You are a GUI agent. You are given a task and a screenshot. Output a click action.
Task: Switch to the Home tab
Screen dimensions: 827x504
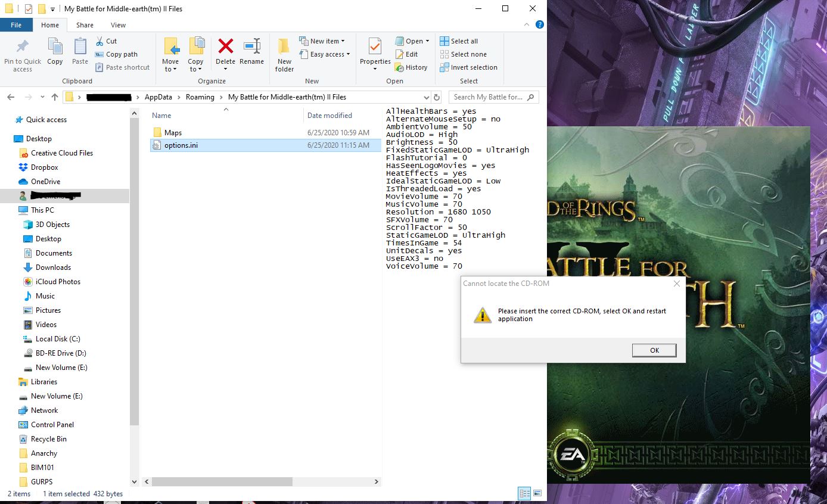click(50, 25)
